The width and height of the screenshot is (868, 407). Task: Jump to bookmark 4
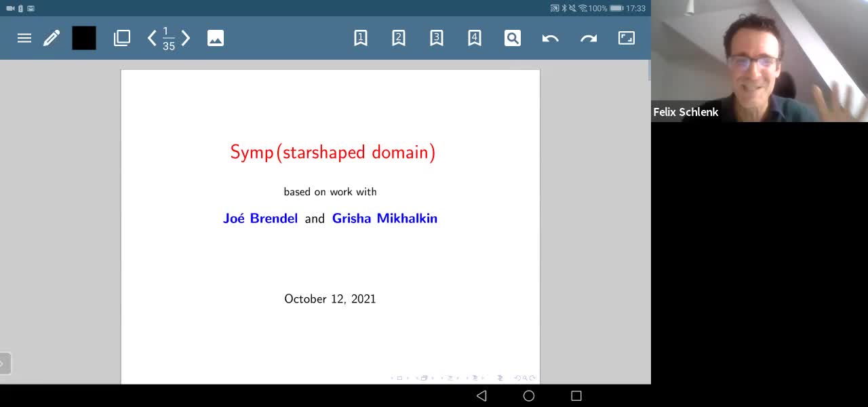[x=475, y=38]
